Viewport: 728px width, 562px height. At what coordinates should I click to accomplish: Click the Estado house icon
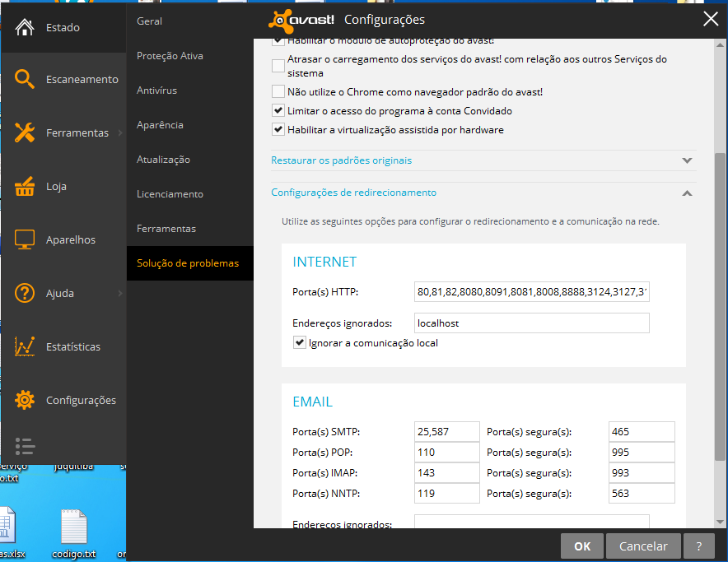point(25,27)
